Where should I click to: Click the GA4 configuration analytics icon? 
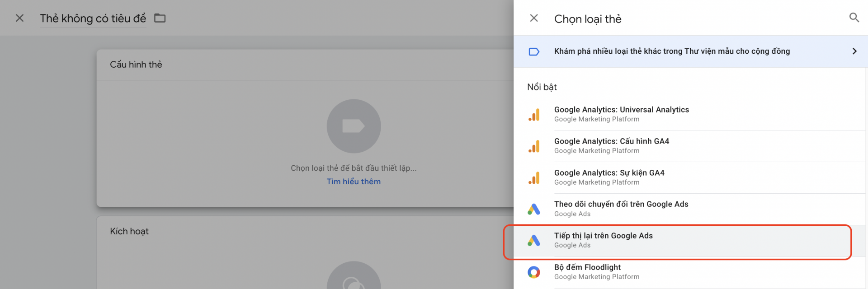pyautogui.click(x=534, y=146)
